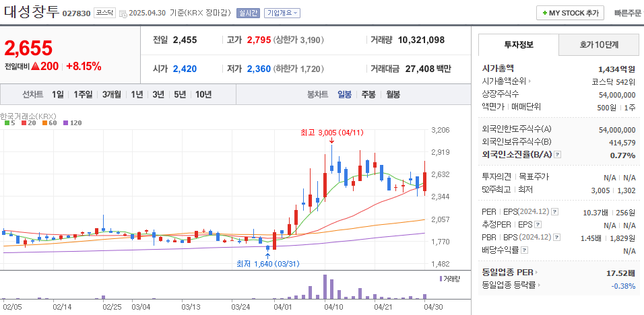The image size is (644, 315).
Task: Show the 일봉 daily candle chart
Action: tap(345, 94)
